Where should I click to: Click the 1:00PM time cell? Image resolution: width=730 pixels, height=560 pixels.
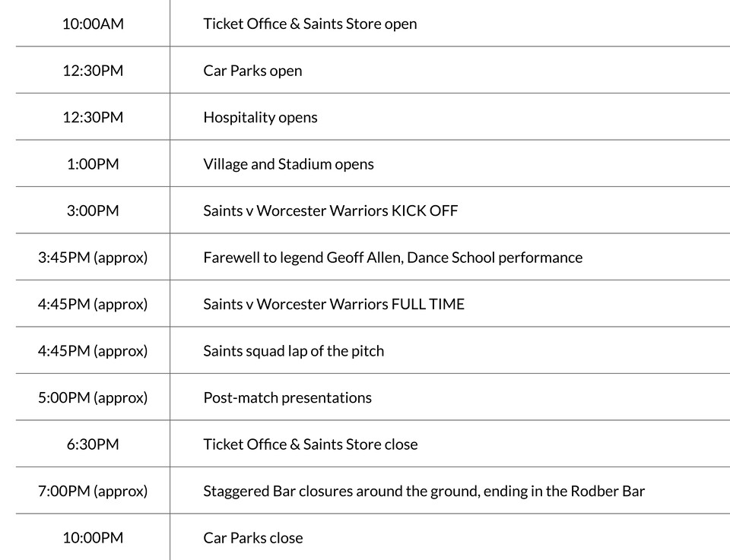(93, 164)
